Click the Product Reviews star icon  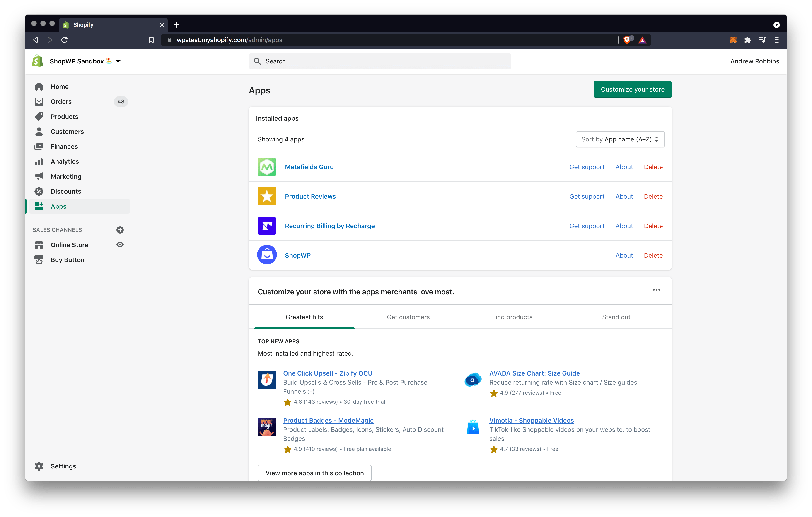266,196
